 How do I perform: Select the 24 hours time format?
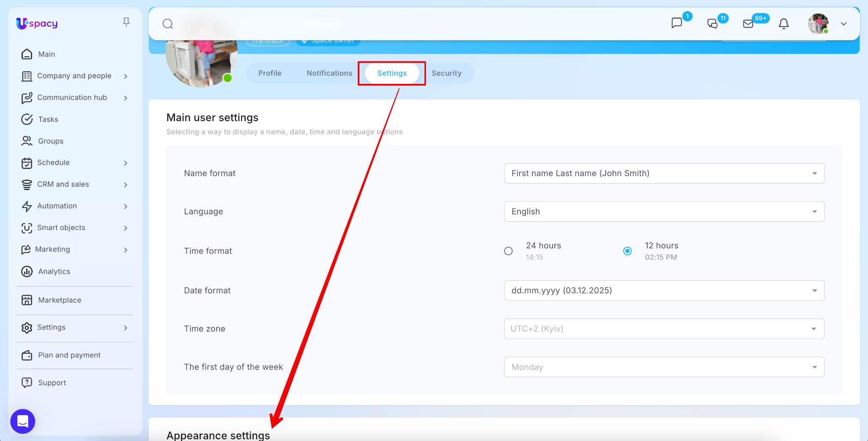[509, 251]
